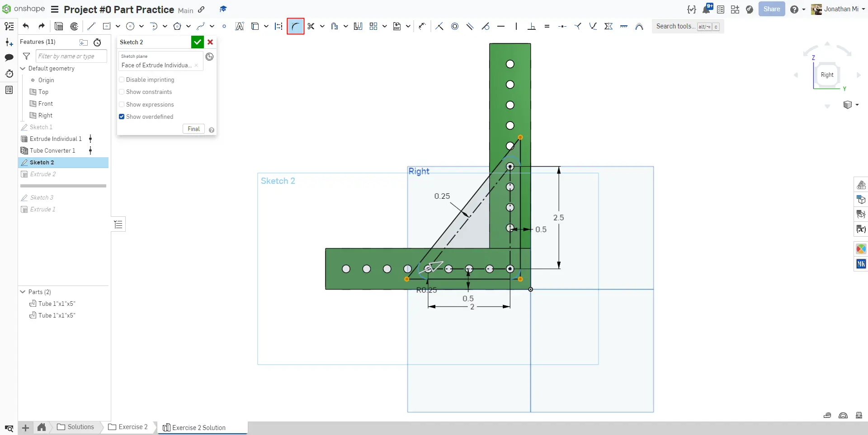The width and height of the screenshot is (868, 435).
Task: Click the Filter by name or type field
Action: (71, 56)
